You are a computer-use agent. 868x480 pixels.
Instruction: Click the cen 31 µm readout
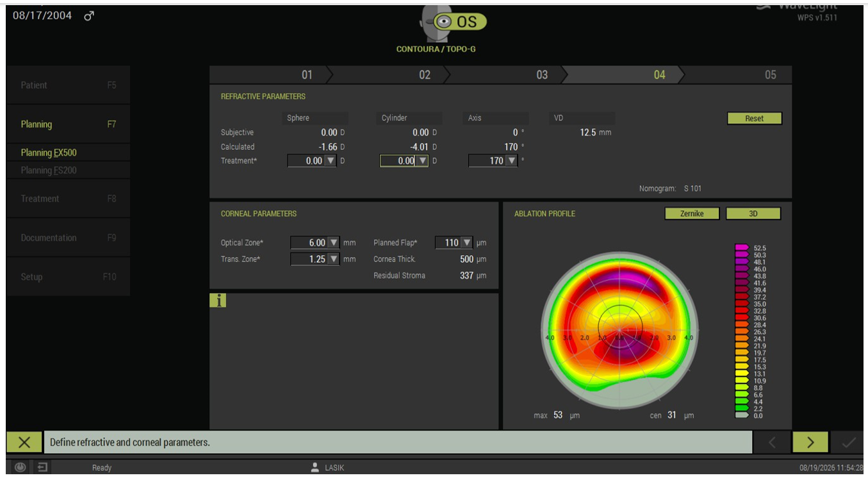(x=672, y=415)
